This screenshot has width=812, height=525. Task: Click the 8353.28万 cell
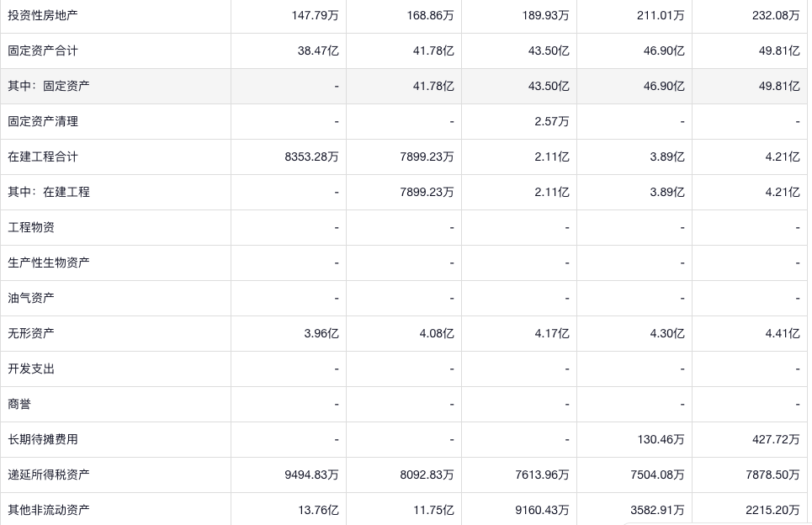click(311, 156)
